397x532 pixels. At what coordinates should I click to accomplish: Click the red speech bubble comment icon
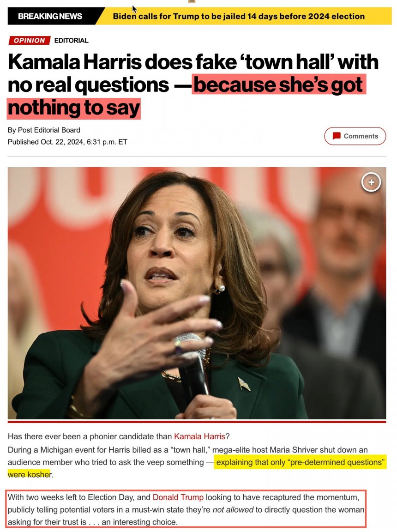point(337,136)
